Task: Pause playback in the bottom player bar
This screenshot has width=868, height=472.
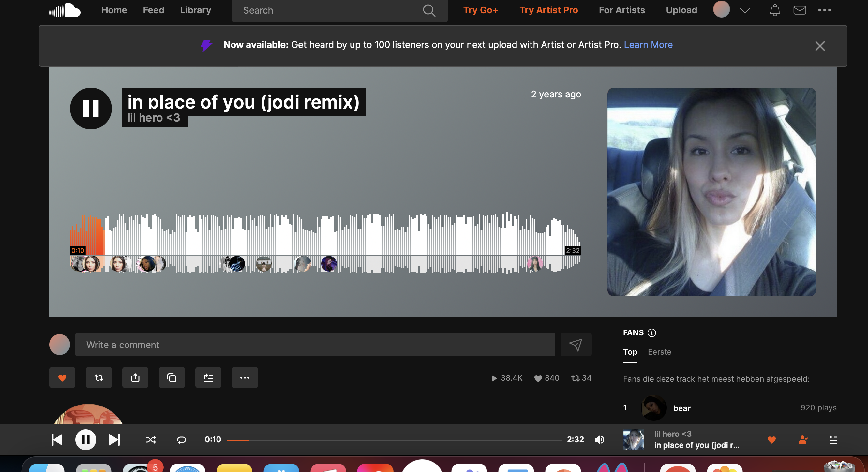Action: [85, 440]
